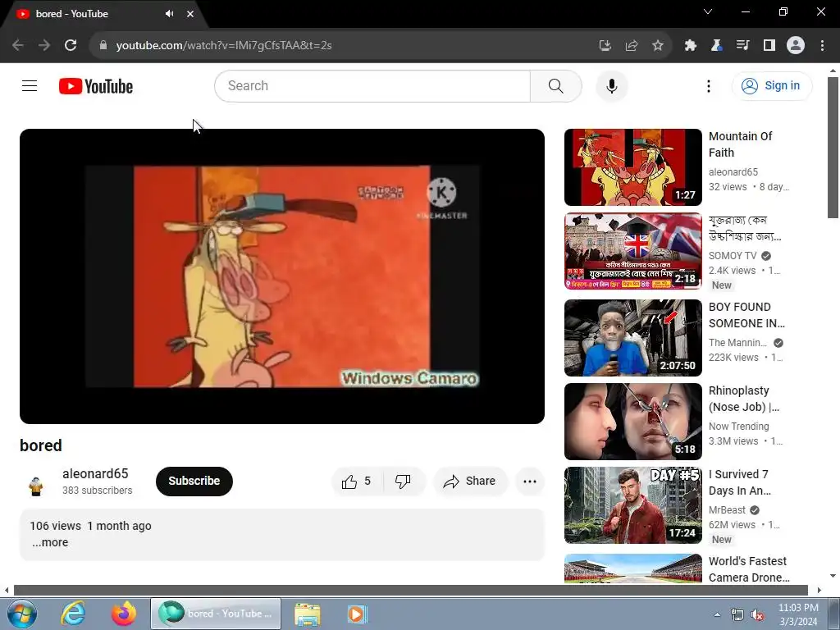Screen dimensions: 840x630
Task: Open the Windows Start button
Action: pyautogui.click(x=21, y=614)
